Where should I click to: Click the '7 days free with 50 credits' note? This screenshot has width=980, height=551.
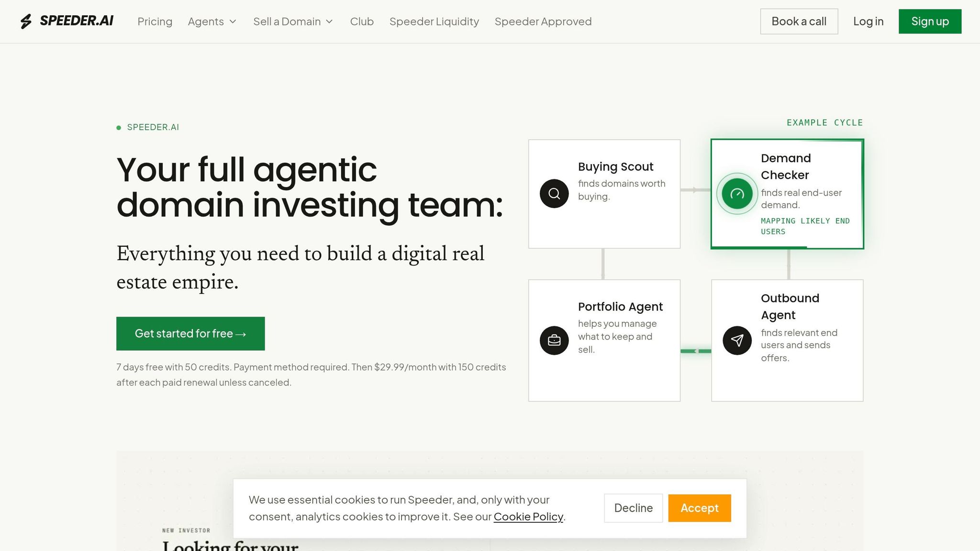click(x=311, y=375)
